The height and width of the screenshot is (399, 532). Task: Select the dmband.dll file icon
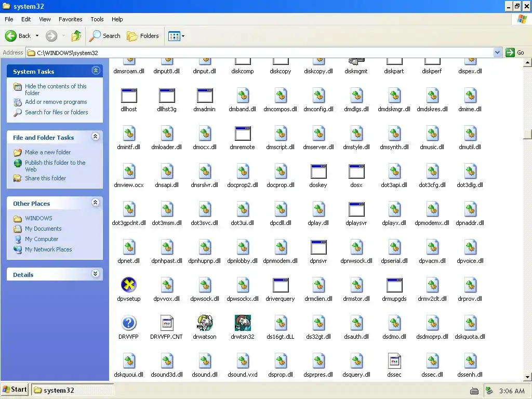[243, 96]
